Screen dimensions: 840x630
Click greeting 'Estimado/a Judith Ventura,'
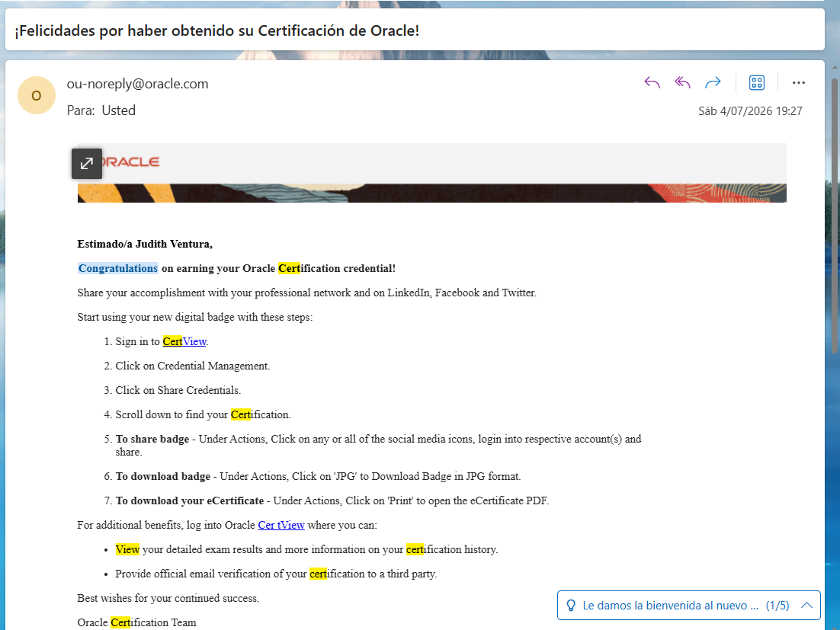[x=145, y=244]
